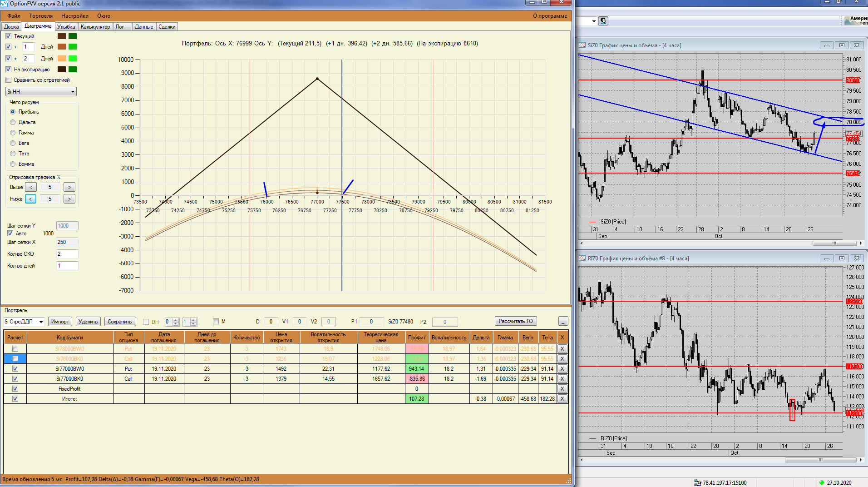Viewport: 868px width, 487px height.
Task: Click the green status indicator near the date
Action: 822,482
